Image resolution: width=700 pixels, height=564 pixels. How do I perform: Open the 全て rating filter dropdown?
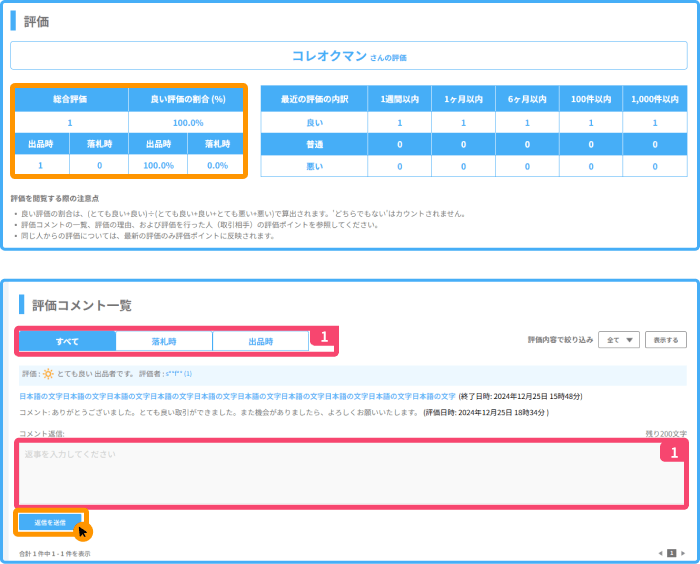pyautogui.click(x=619, y=340)
